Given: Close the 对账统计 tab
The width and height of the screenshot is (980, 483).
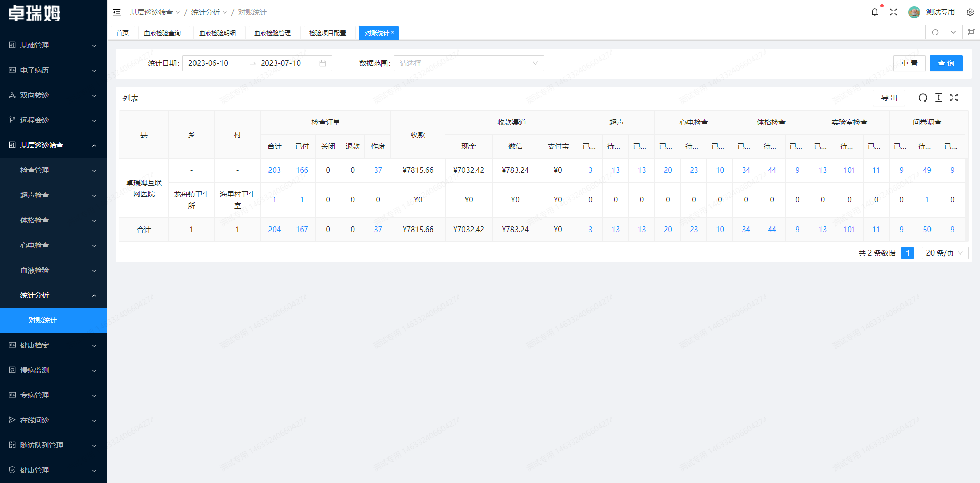Looking at the screenshot, I should (x=393, y=32).
